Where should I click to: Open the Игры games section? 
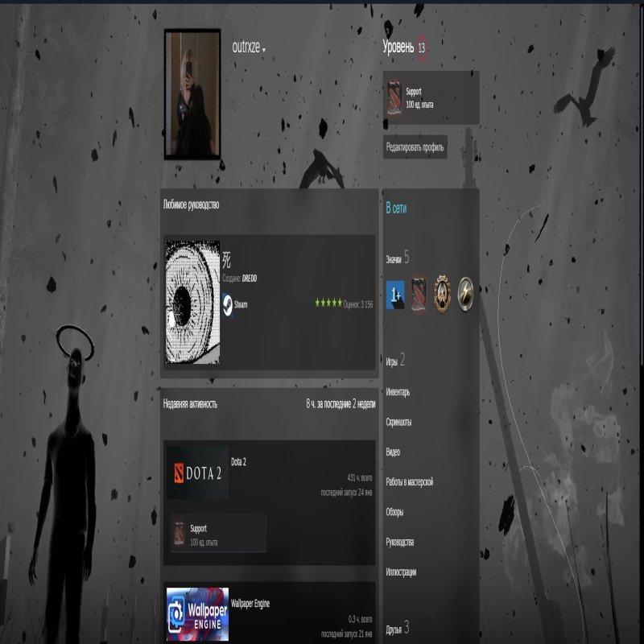pos(392,361)
